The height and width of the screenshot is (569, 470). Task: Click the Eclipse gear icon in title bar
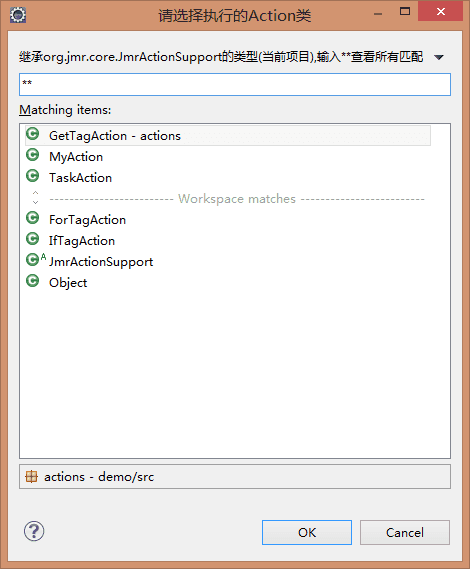click(18, 15)
